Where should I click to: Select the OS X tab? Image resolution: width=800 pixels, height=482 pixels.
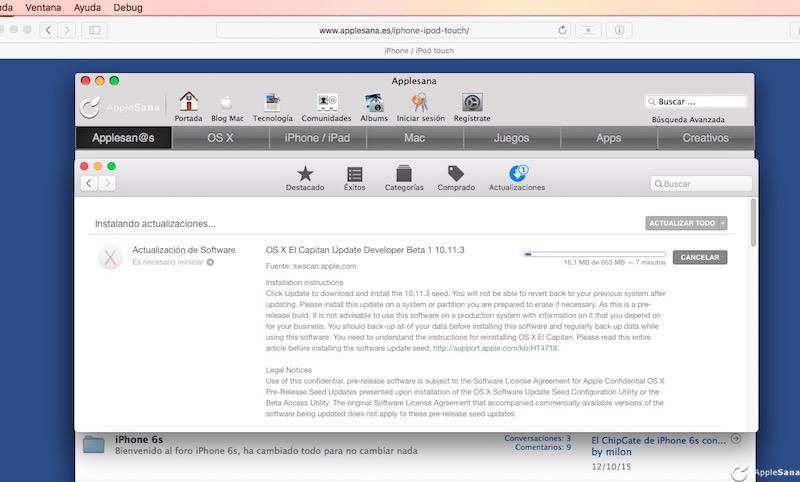(220, 138)
